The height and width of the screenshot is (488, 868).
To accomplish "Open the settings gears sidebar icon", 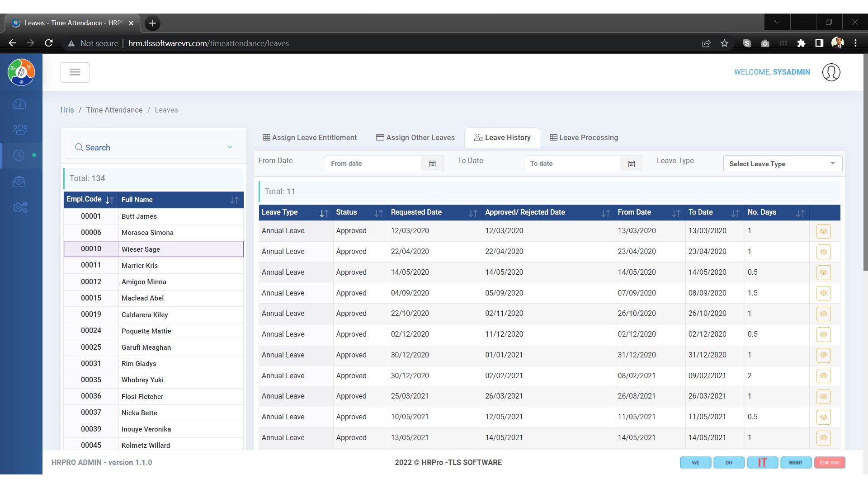I will click(20, 207).
